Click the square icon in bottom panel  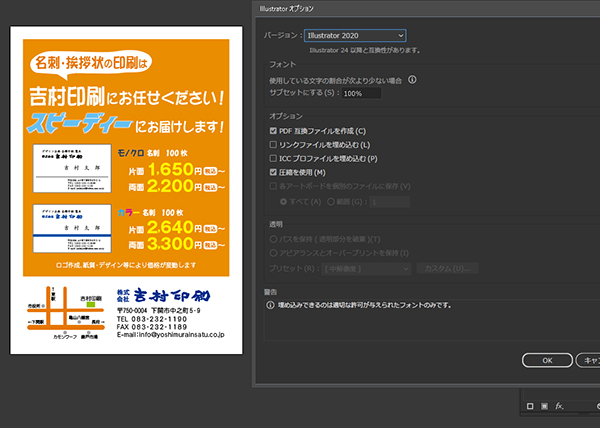pos(530,406)
